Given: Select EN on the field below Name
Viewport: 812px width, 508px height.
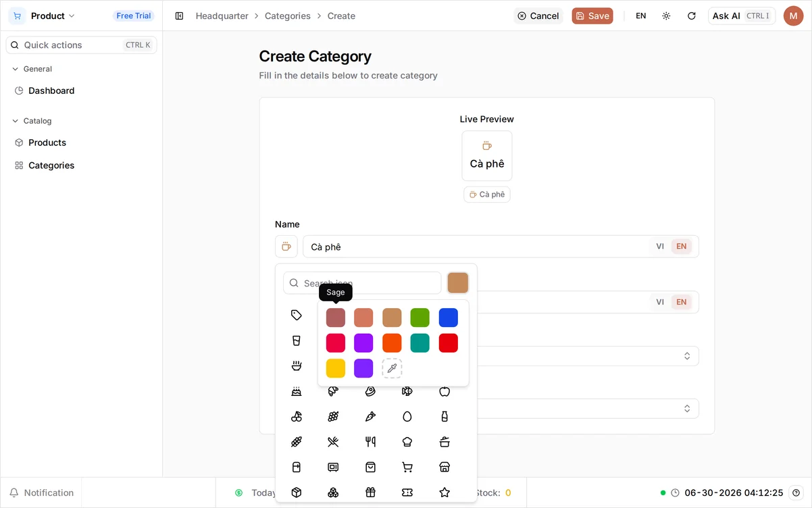Looking at the screenshot, I should click(x=682, y=302).
